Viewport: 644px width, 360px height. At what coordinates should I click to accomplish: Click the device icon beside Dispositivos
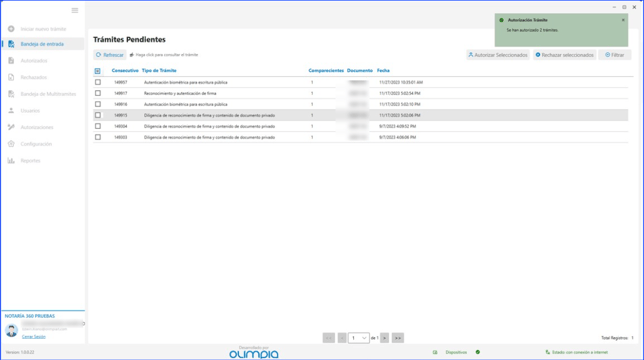(x=435, y=352)
